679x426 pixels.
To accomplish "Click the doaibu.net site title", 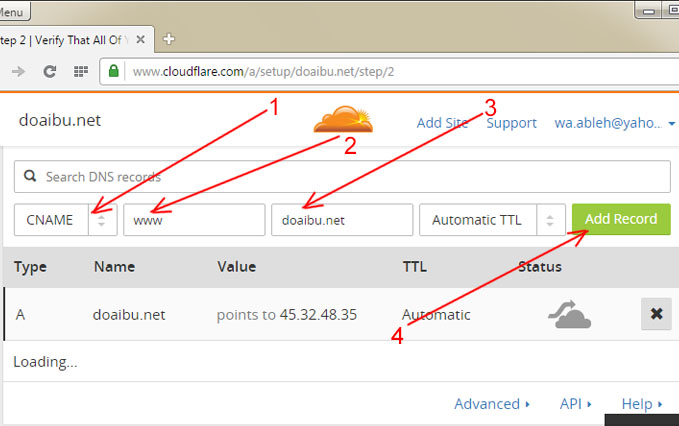I will point(60,120).
